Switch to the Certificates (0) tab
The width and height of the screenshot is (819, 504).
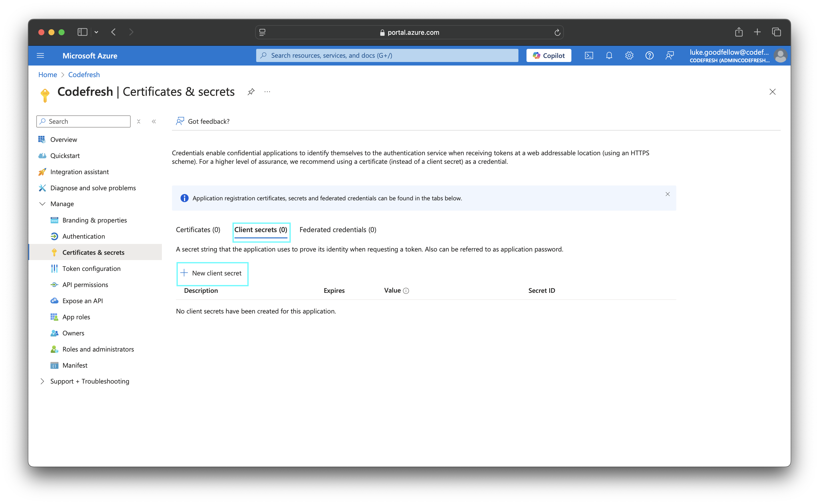tap(198, 230)
